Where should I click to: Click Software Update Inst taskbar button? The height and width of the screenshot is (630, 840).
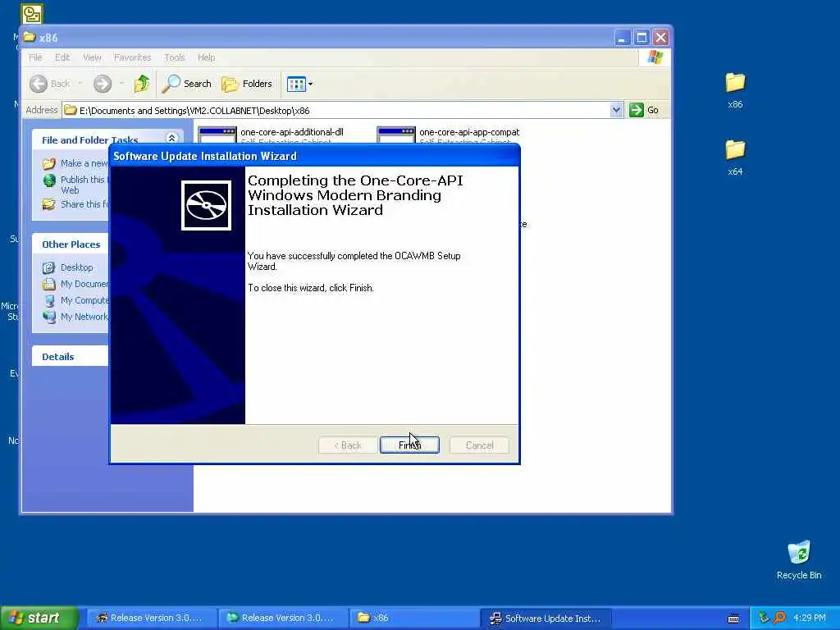(x=546, y=619)
